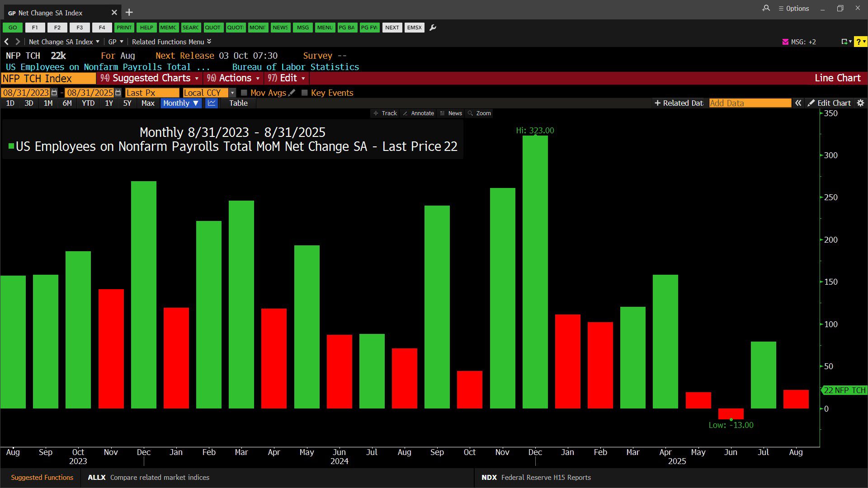
Task: Click the wrench settings icon in toolbar
Action: 433,28
